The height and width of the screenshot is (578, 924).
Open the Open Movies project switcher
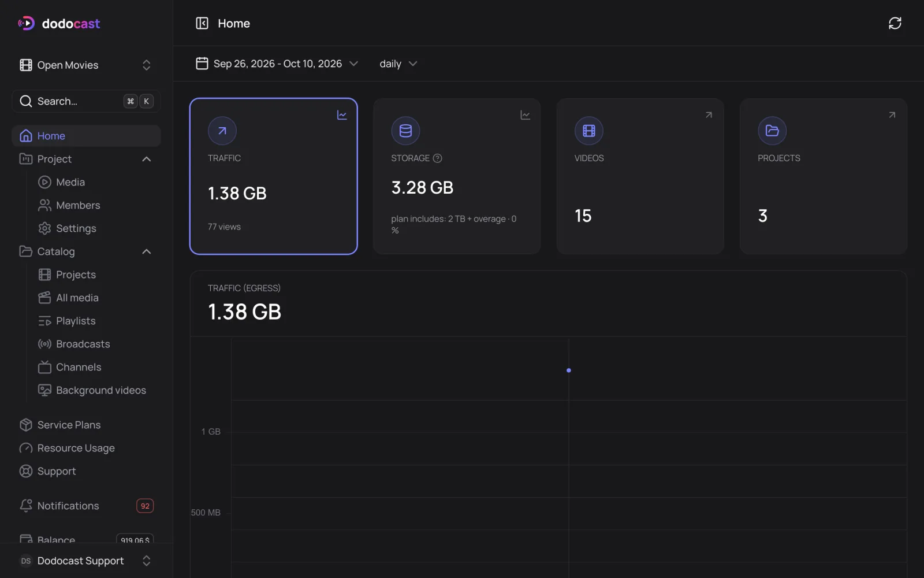[x=86, y=65]
